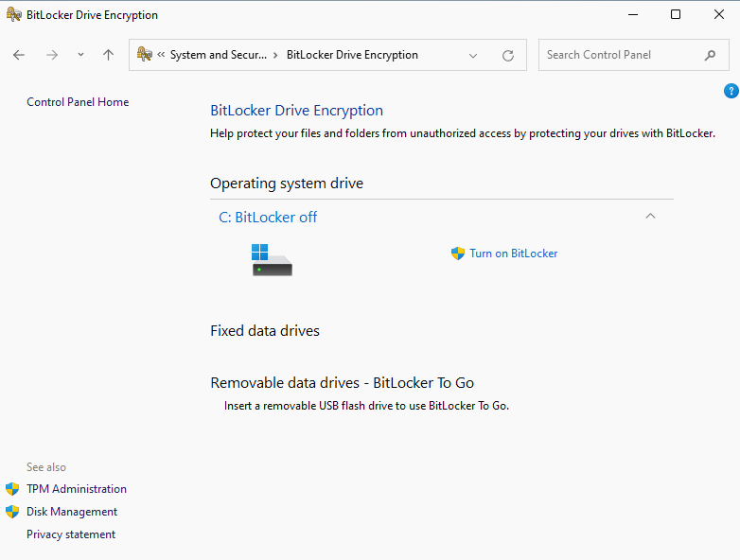Image resolution: width=740 pixels, height=560 pixels.
Task: Focus the Search Control Panel field
Action: (x=620, y=55)
